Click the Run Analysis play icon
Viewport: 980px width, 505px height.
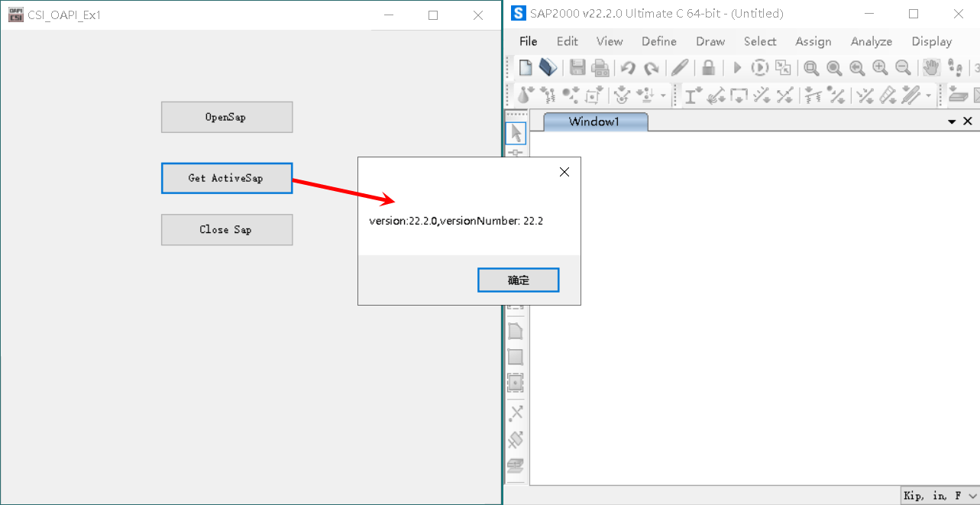click(737, 68)
